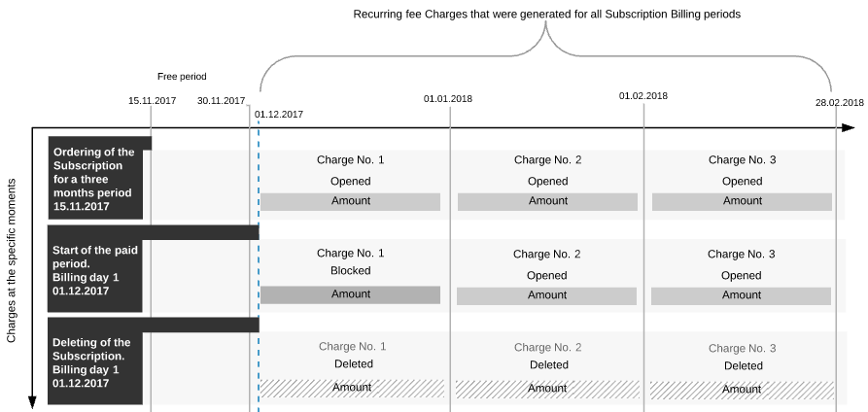
Task: Click the Charges at the specific moments label
Action: [11, 260]
